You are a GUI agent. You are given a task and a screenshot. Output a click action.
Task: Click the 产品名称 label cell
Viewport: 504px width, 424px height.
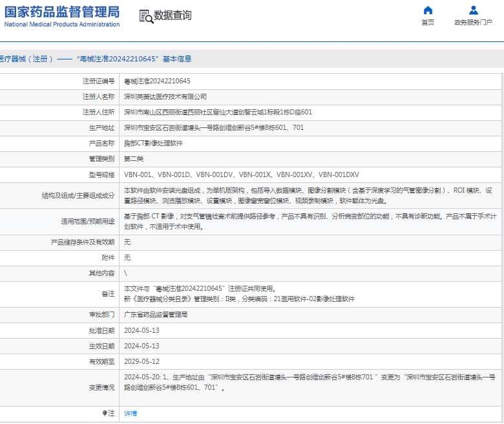click(59, 143)
